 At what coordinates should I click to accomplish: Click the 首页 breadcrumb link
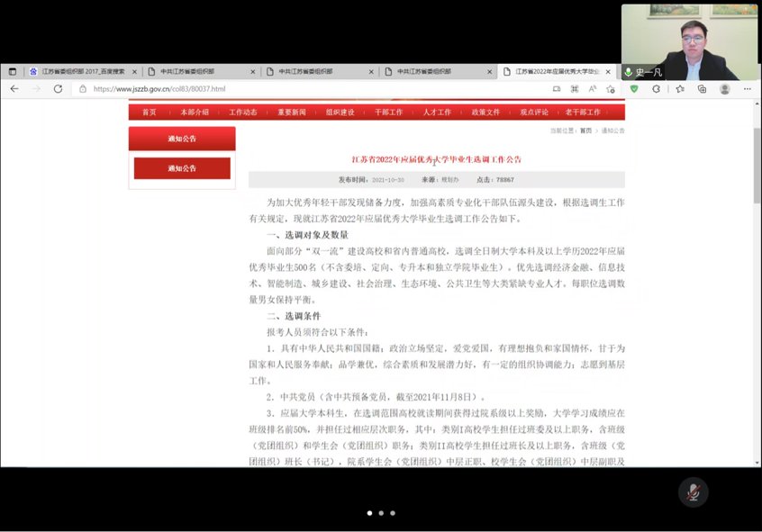coord(585,131)
